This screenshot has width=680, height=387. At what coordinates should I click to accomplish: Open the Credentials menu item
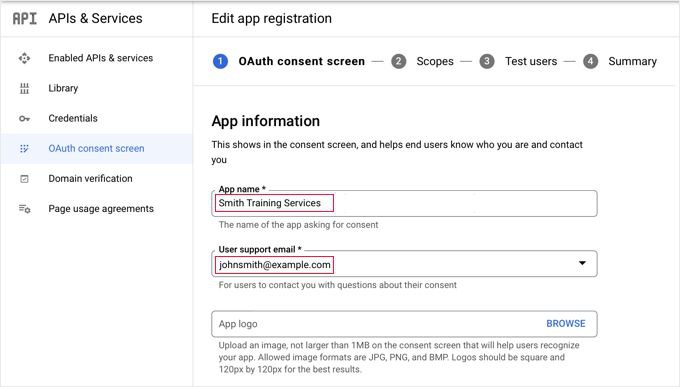point(73,118)
